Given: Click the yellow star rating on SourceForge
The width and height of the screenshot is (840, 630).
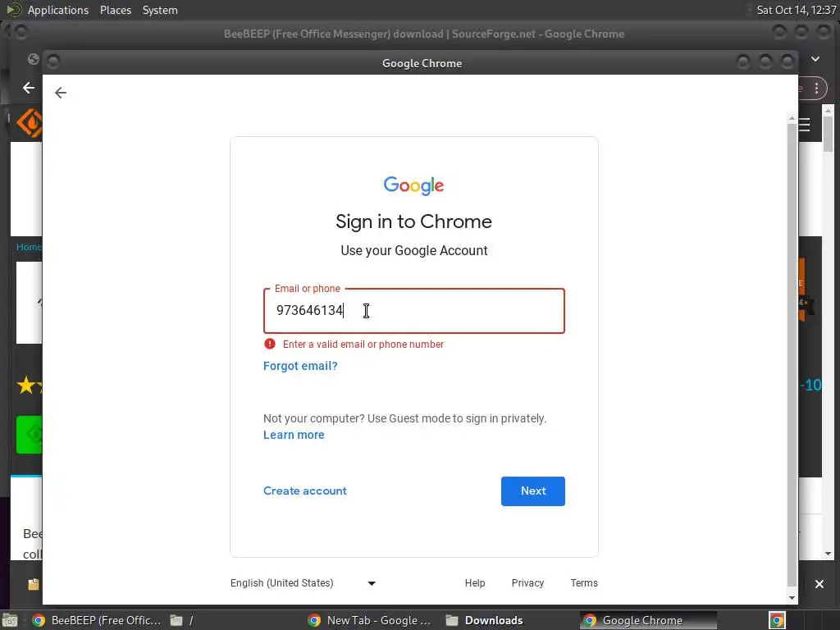Looking at the screenshot, I should coord(25,386).
